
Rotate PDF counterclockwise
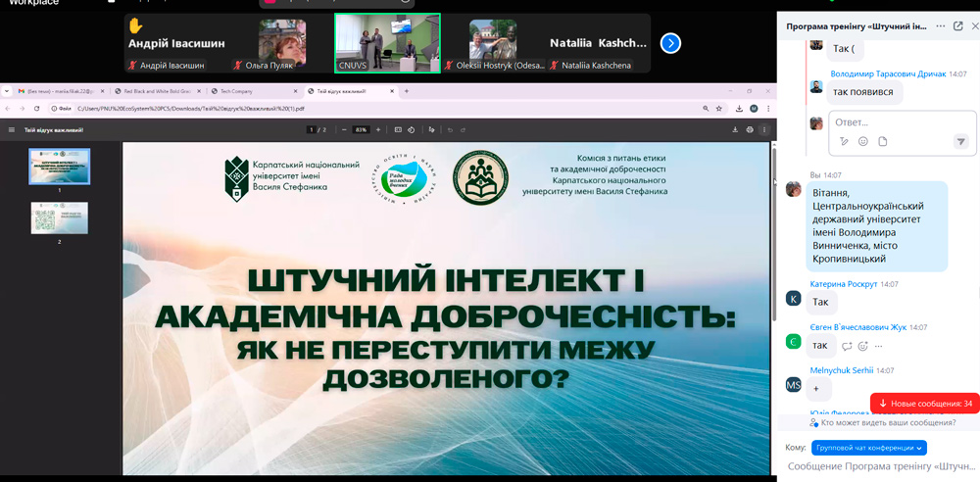click(412, 130)
